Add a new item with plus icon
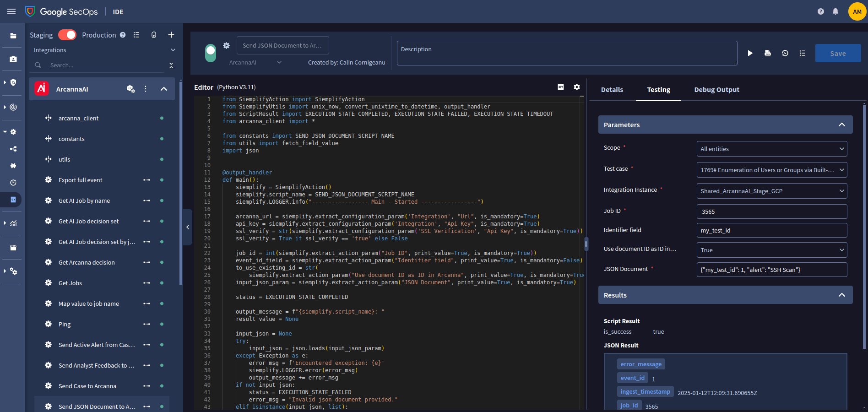The image size is (868, 412). 171,35
